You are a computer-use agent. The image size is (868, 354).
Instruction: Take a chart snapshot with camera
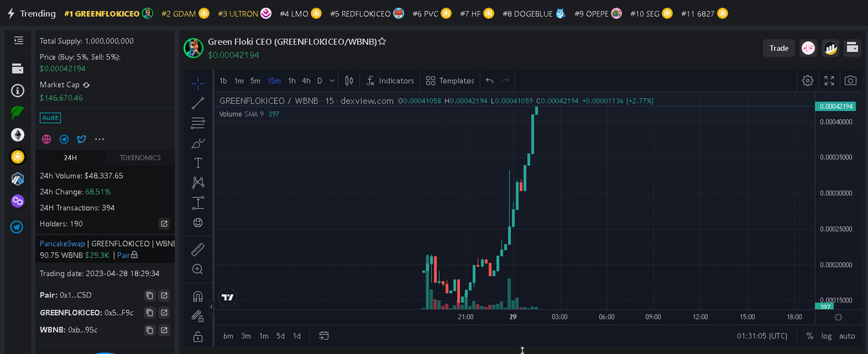point(851,81)
